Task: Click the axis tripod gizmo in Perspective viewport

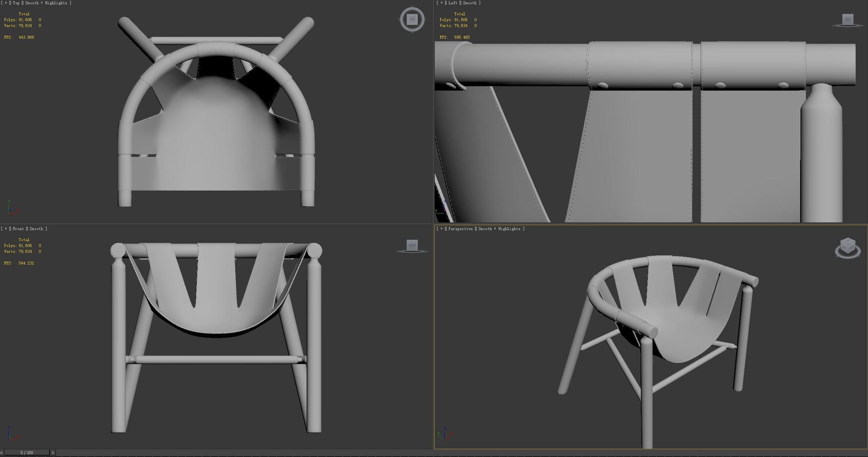Action: [x=444, y=434]
